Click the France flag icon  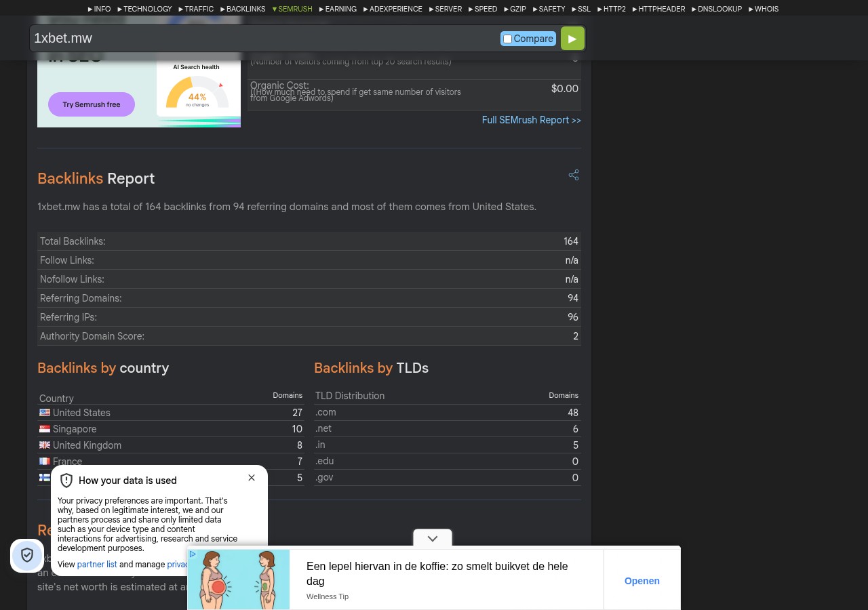pyautogui.click(x=45, y=461)
